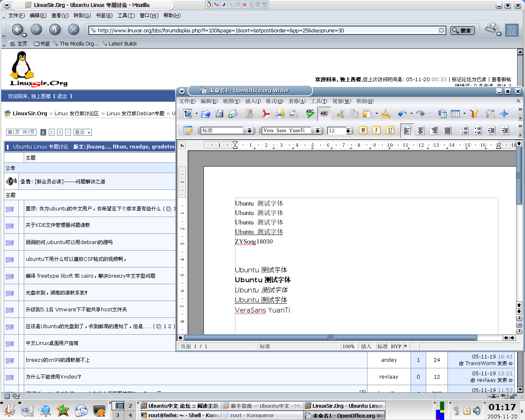Screen dimensions: 525x420
Task: Save document via Writer floppy disk icon
Action: pyautogui.click(x=219, y=114)
